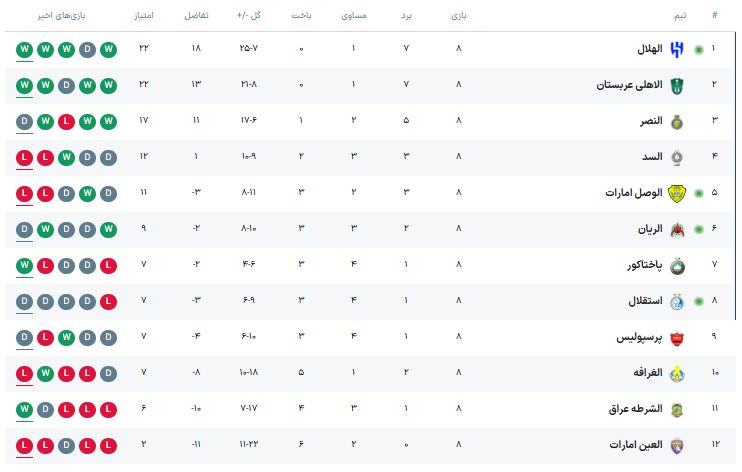Click the Al-Rayyan club crest
The width and height of the screenshot is (742, 472).
click(676, 229)
